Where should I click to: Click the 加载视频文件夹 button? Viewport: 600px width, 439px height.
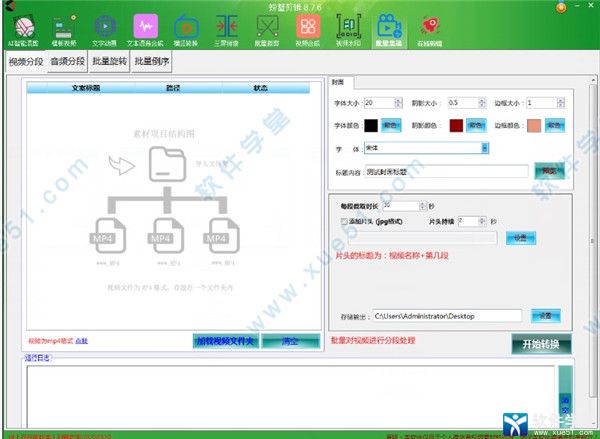coord(226,341)
